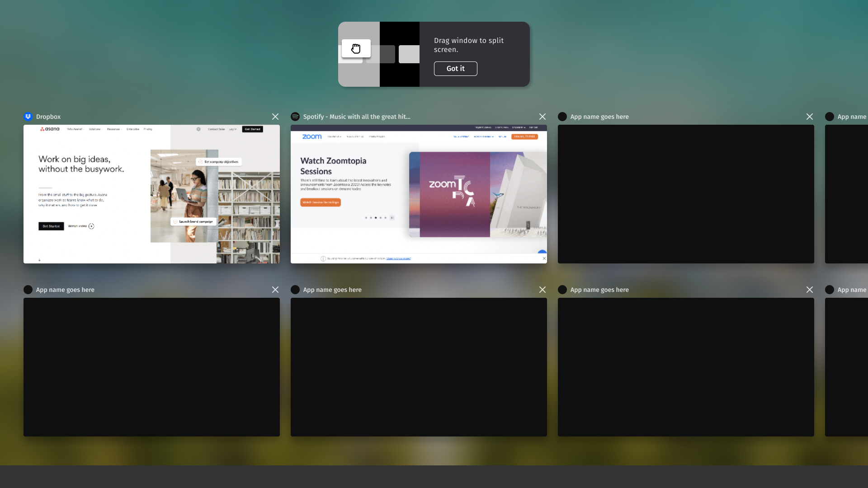This screenshot has height=488, width=868.
Task: Close the bottom-middle App name goes here window
Action: 542,290
